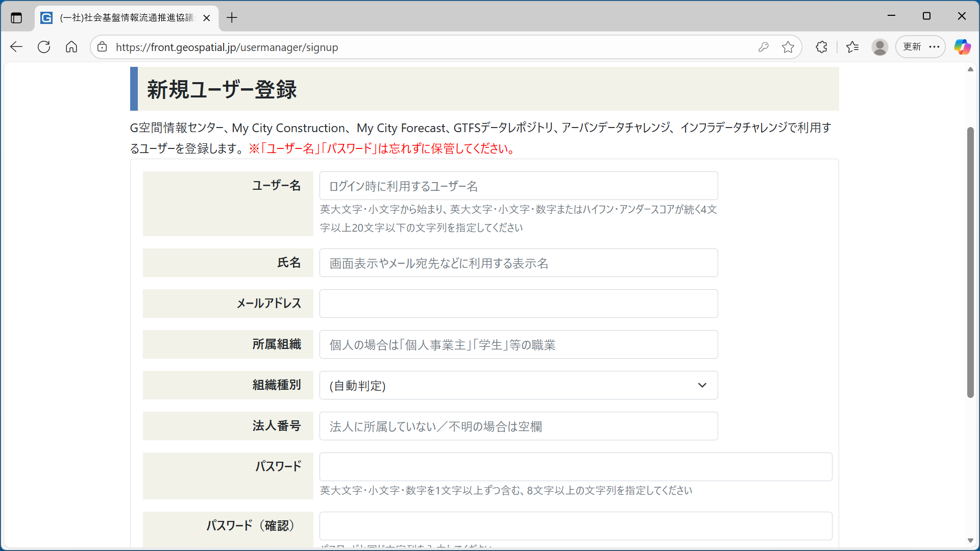Expand the 組織種別 dropdown
The image size is (980, 551).
(518, 385)
